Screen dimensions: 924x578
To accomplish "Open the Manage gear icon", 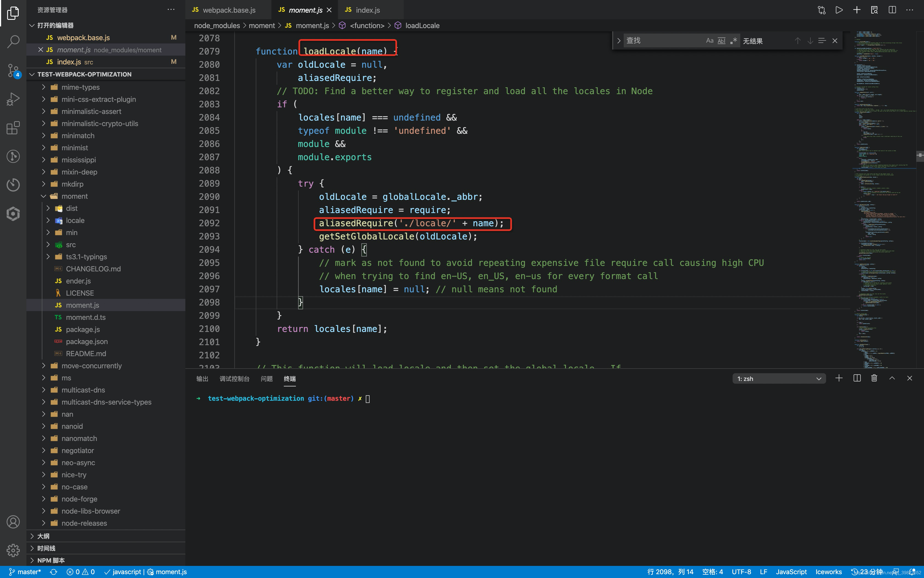I will [x=13, y=550].
